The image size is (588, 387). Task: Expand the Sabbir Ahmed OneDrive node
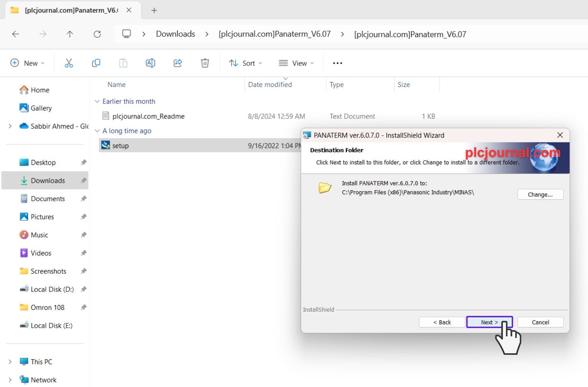tap(10, 126)
